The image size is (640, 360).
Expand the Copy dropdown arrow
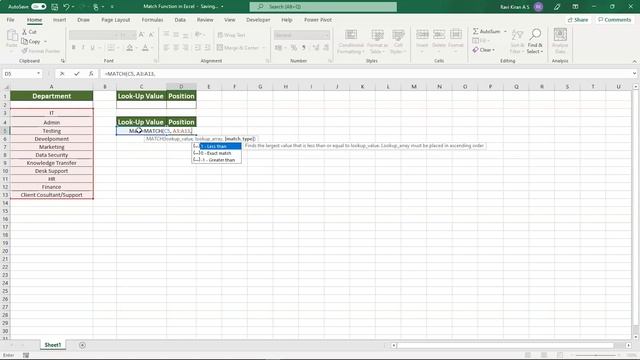click(x=45, y=41)
